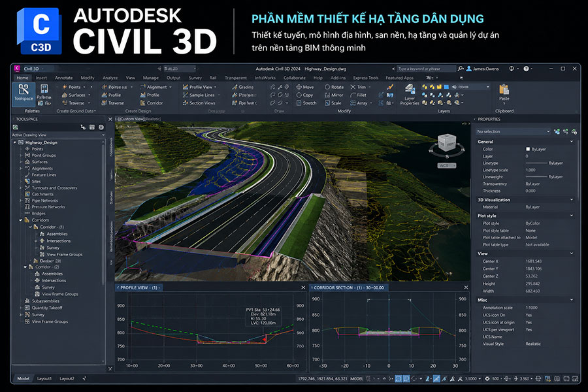This screenshot has width=588, height=392.
Task: Select the Alignments tree item
Action: (42, 169)
